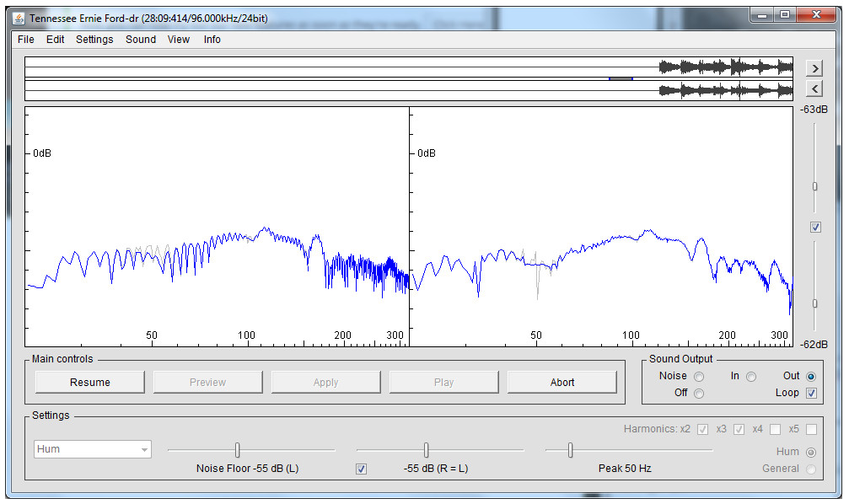Toggle the Loop checkbox
Screen dimensions: 849x504
pos(811,393)
